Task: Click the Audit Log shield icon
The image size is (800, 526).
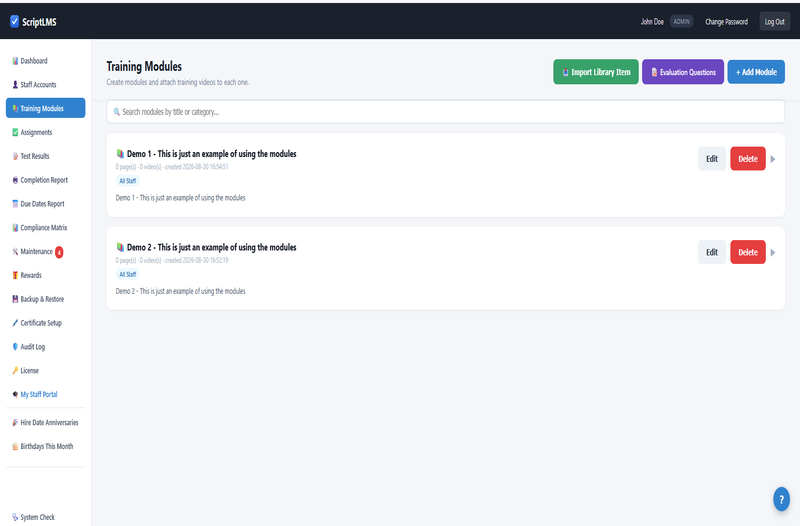Action: coord(15,346)
